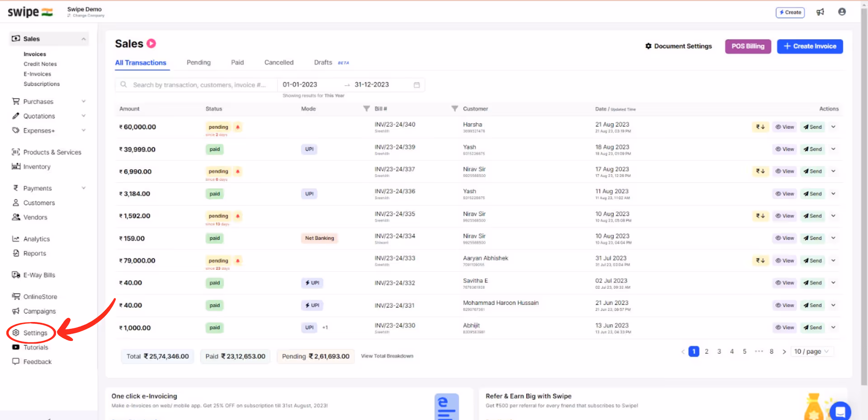Screen dimensions: 868x420
Task: Expand row actions for INV/23-24/339
Action: [x=833, y=149]
